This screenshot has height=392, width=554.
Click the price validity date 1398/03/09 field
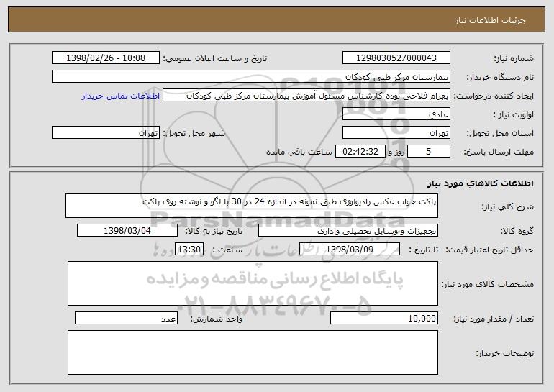pos(350,250)
